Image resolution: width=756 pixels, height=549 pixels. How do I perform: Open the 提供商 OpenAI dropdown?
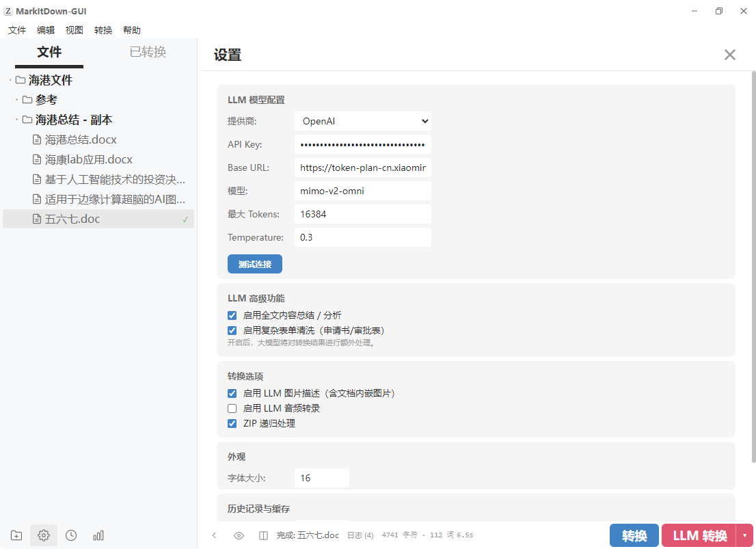coord(362,121)
